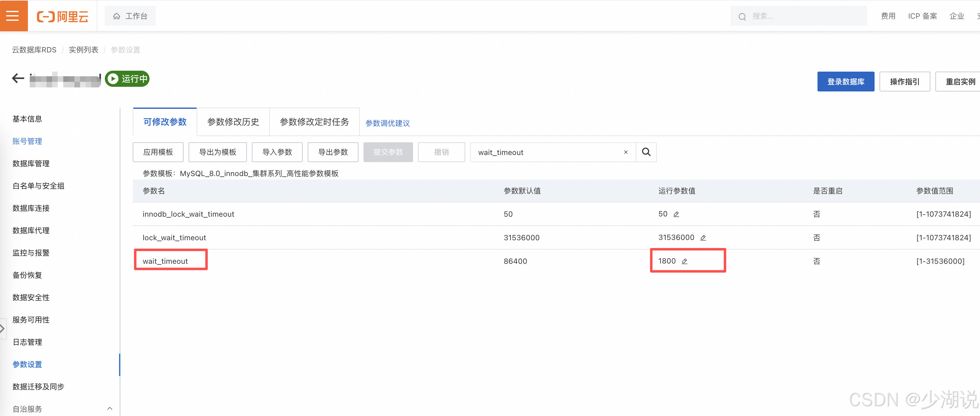
Task: Click the 导出参数 button
Action: (x=332, y=152)
